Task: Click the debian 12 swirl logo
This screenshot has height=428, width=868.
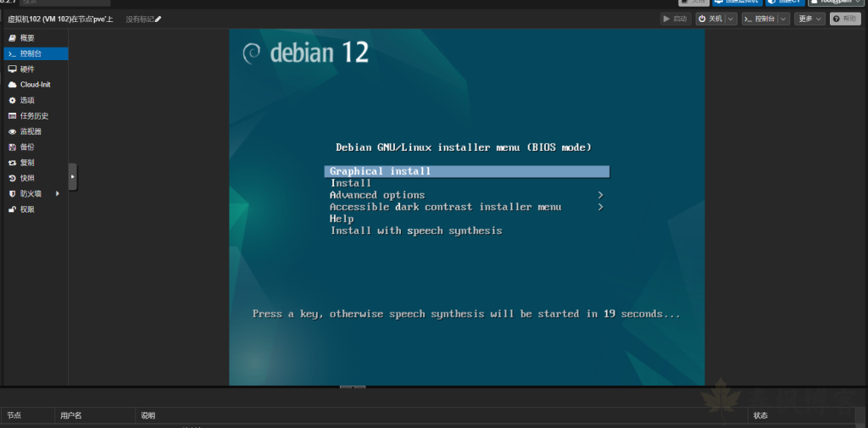Action: click(x=251, y=53)
